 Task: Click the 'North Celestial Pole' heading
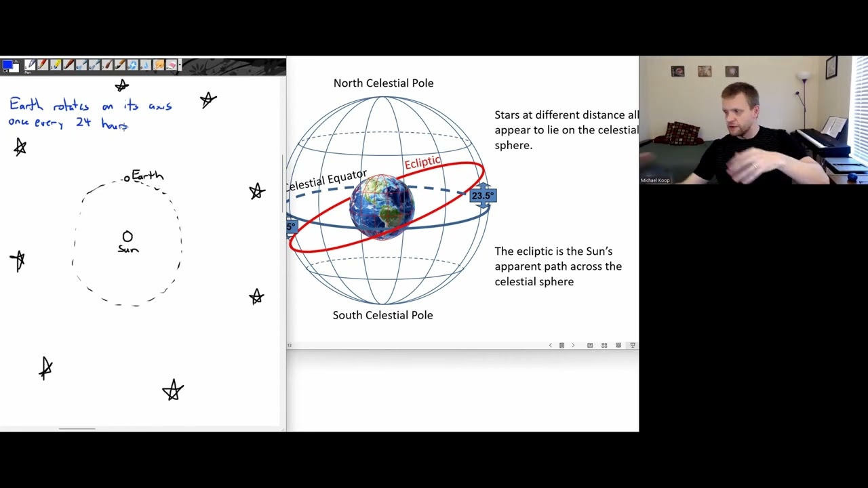[x=383, y=83]
